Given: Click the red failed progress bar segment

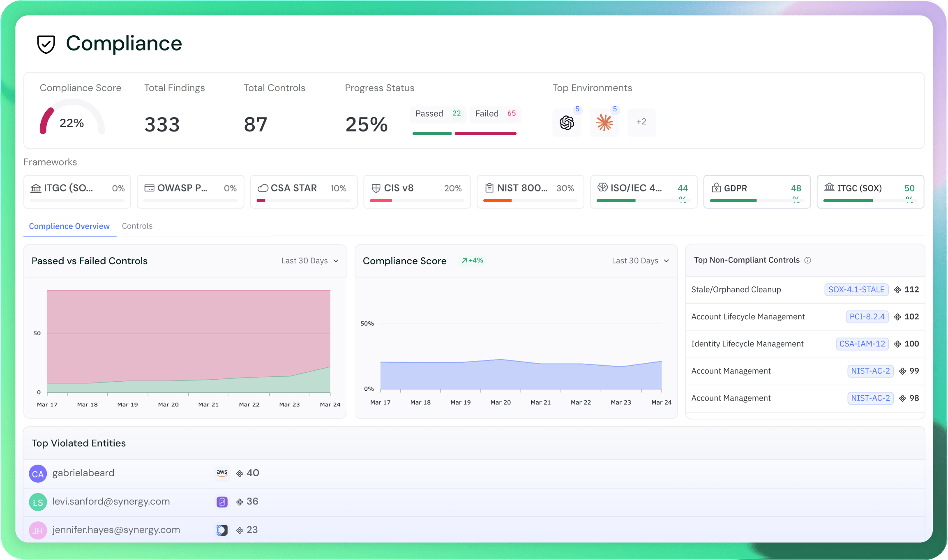Looking at the screenshot, I should (x=486, y=134).
